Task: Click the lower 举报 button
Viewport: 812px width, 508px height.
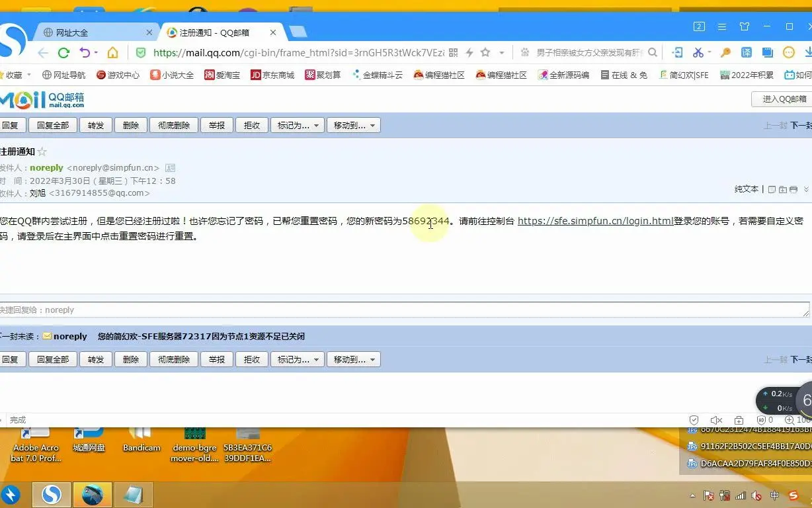Action: point(217,359)
